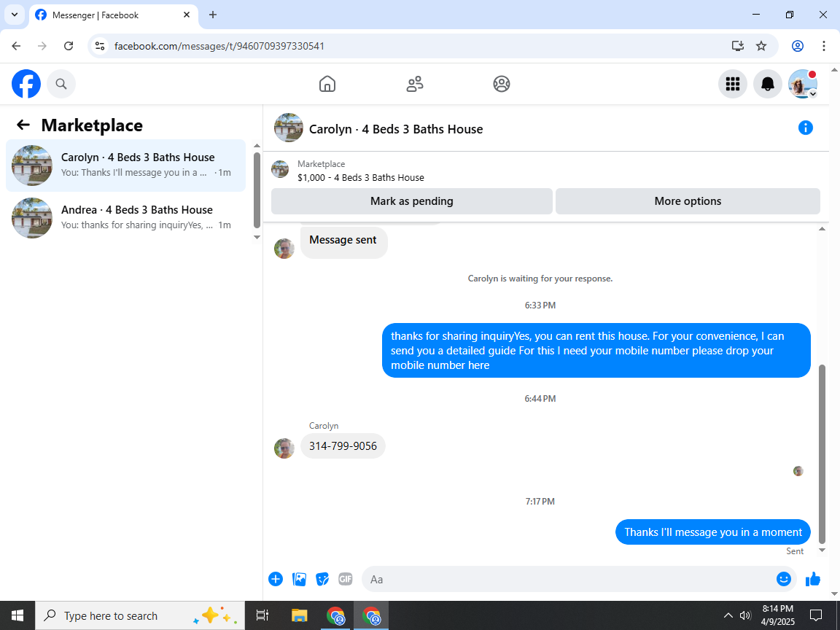Open Chrome three-dot menu
The width and height of the screenshot is (840, 630).
tap(824, 46)
